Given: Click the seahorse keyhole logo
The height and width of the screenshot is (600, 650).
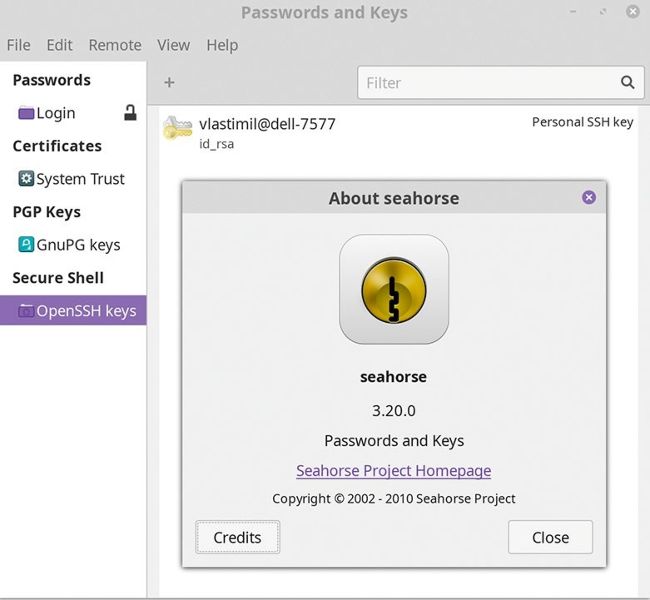Looking at the screenshot, I should click(394, 289).
